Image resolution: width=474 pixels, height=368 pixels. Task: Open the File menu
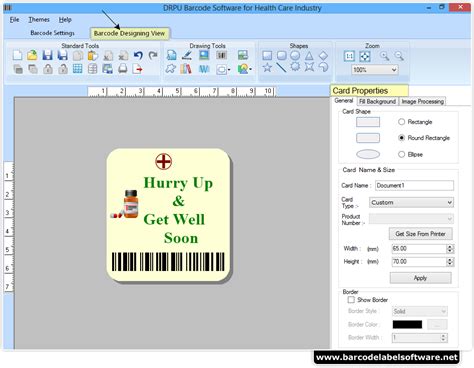coord(14,20)
